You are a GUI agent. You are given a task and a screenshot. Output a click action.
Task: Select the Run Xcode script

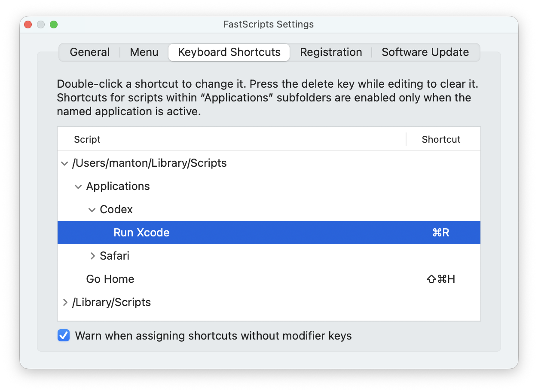(141, 233)
